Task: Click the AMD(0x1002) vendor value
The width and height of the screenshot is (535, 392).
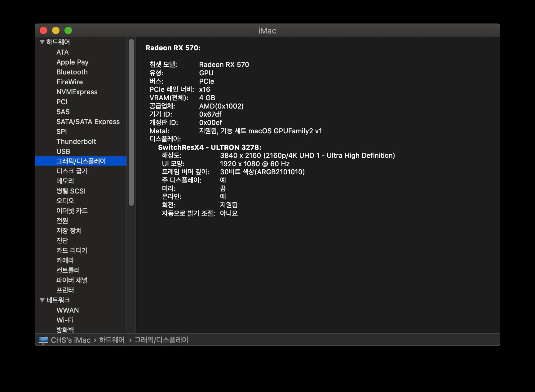Action: 221,106
